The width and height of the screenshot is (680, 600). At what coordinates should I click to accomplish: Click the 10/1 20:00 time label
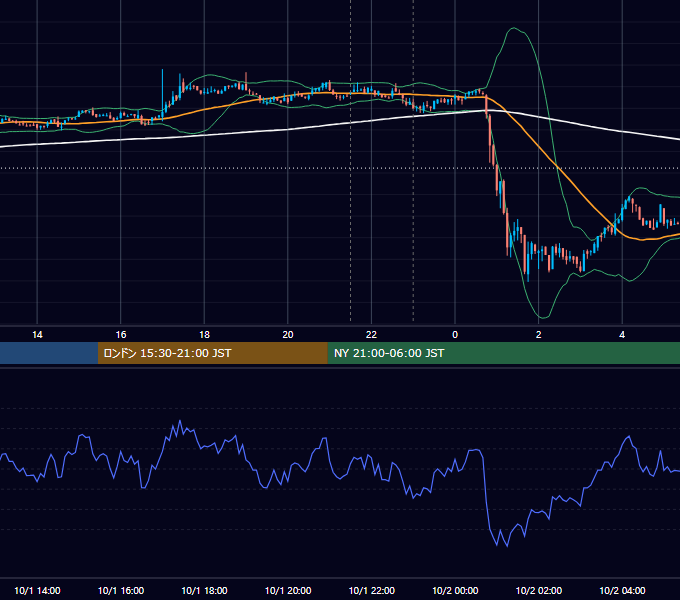[x=288, y=590]
